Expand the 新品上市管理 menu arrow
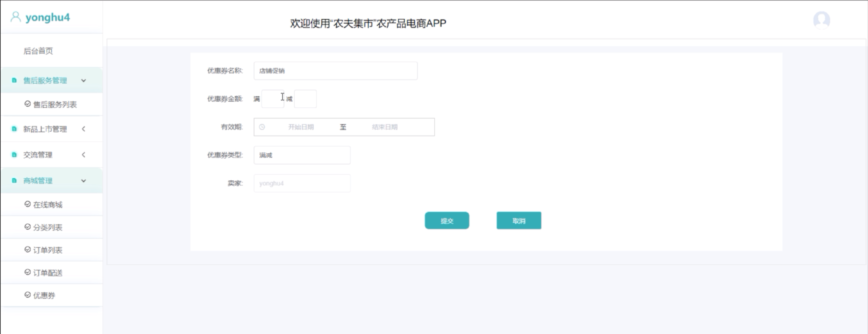Screen dimensions: 868x334 [84, 129]
